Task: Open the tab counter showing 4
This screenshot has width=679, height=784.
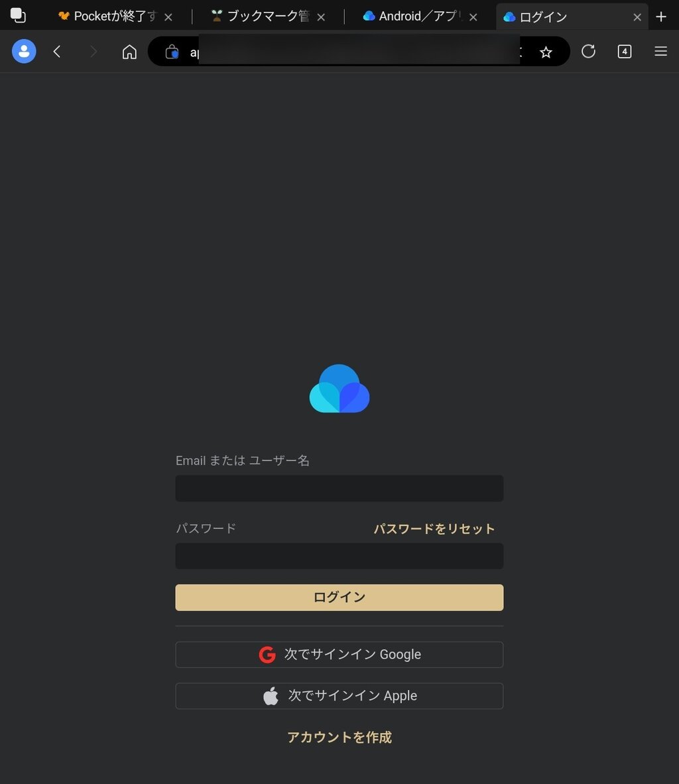Action: click(x=625, y=51)
